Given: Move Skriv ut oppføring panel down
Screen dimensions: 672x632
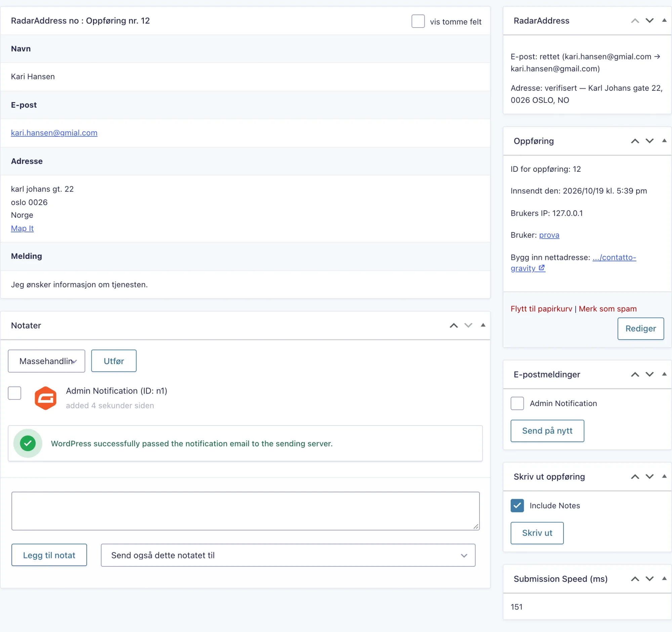Looking at the screenshot, I should [649, 476].
